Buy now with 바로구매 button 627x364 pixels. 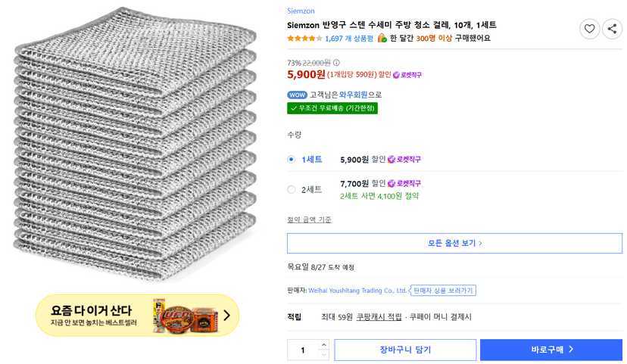coord(551,350)
